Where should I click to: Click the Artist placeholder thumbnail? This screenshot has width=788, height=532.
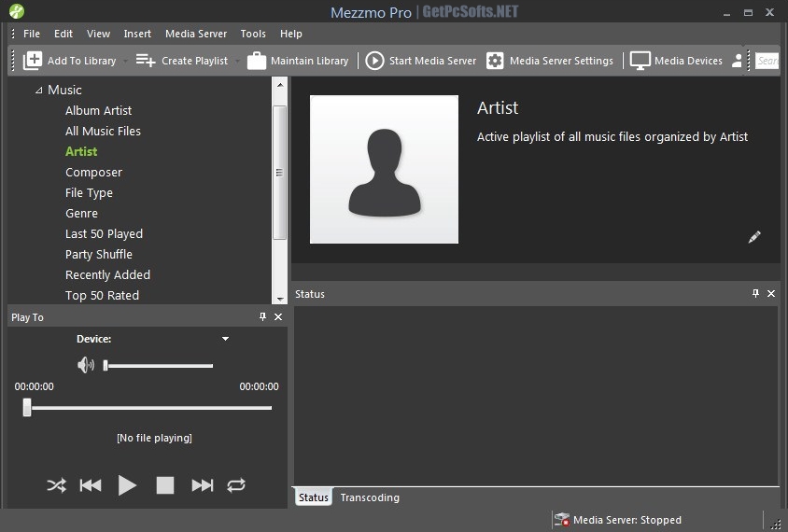pos(384,169)
